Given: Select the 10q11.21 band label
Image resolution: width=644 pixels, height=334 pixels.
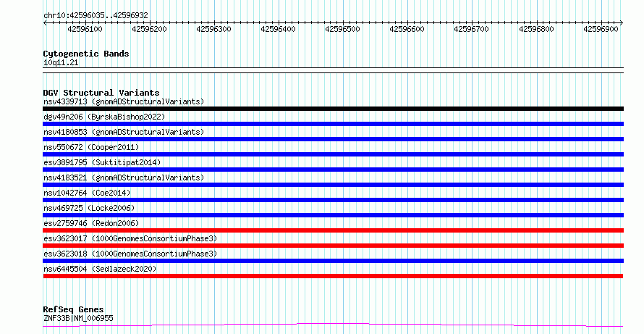Looking at the screenshot, I should point(61,62).
